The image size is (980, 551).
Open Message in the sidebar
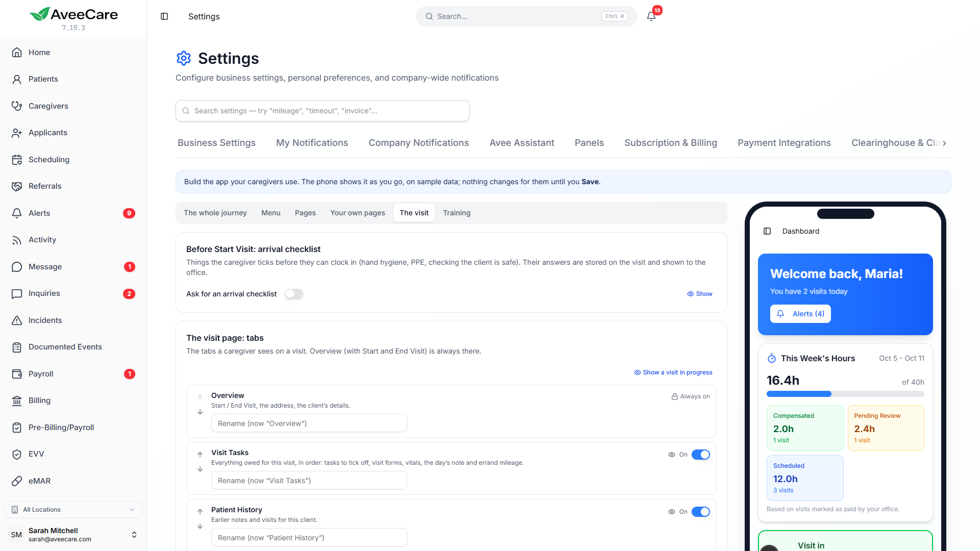click(73, 267)
